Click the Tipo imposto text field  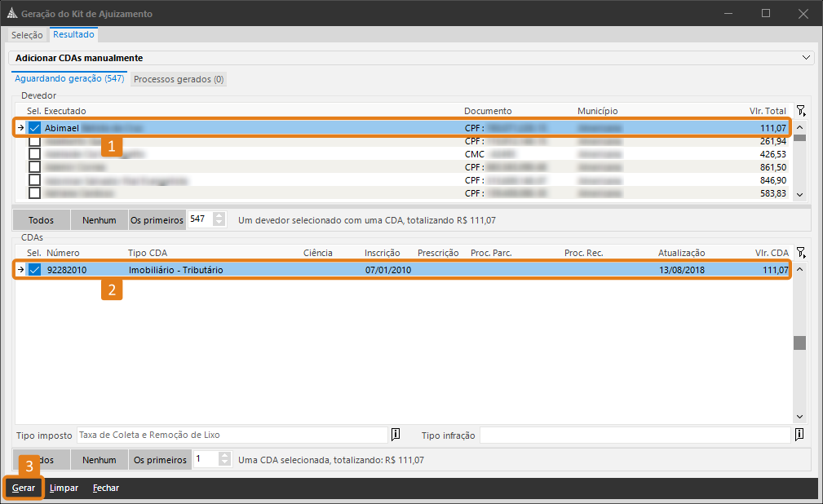pos(232,435)
